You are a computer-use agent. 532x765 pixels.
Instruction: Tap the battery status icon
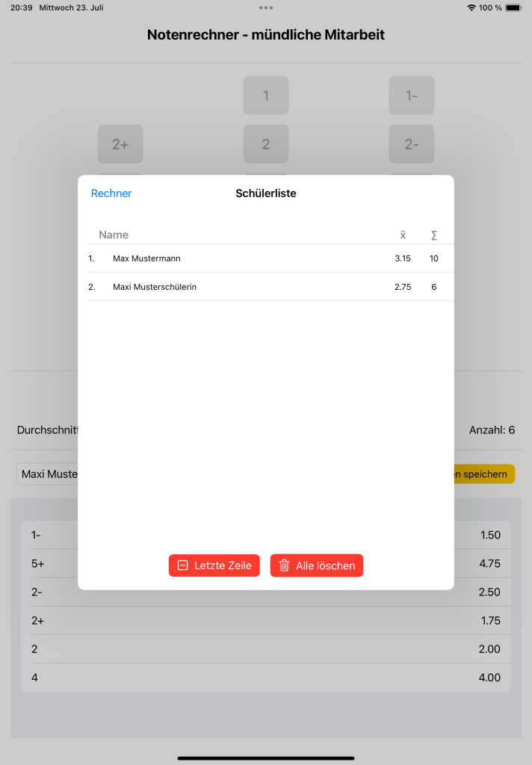[513, 7]
